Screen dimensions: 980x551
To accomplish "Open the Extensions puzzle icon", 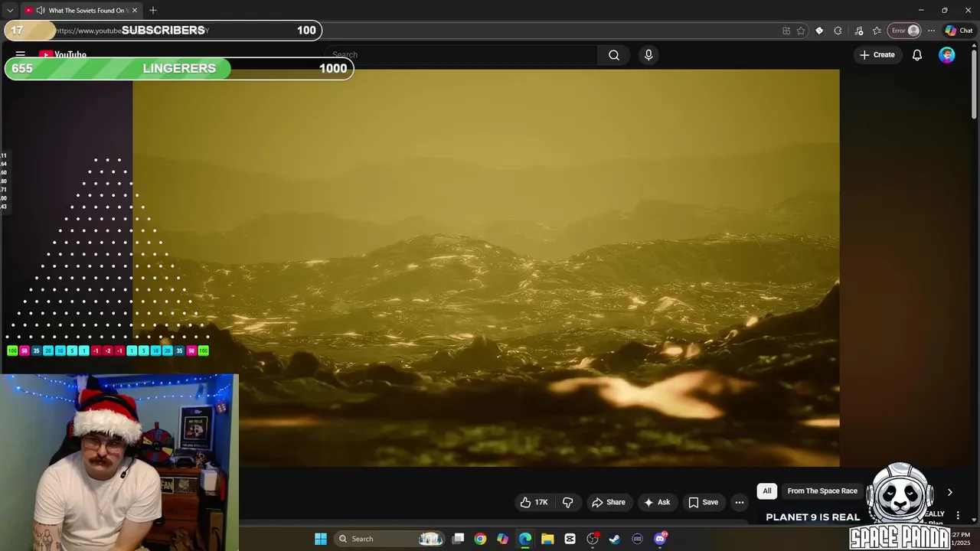I will click(x=838, y=31).
